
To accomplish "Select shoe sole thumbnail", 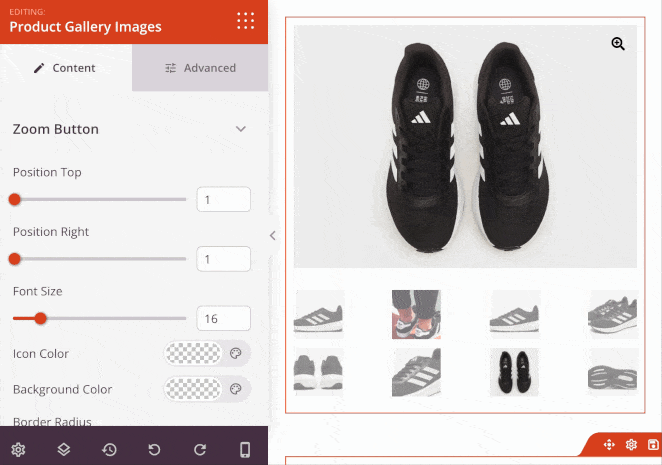I will [613, 372].
